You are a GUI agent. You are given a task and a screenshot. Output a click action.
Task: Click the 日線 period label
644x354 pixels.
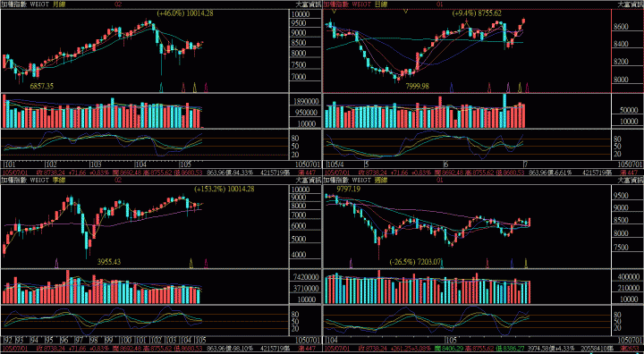point(381,4)
